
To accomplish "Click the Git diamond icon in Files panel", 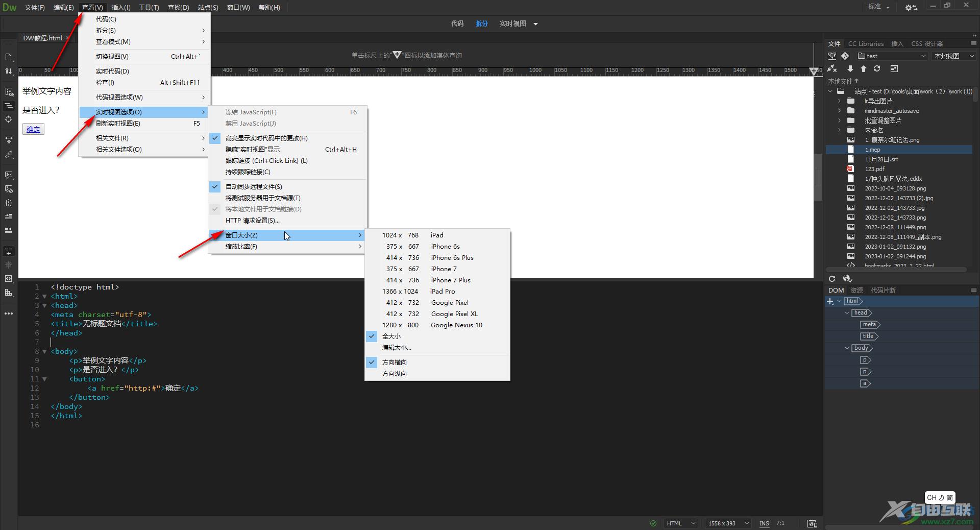I will coord(845,56).
